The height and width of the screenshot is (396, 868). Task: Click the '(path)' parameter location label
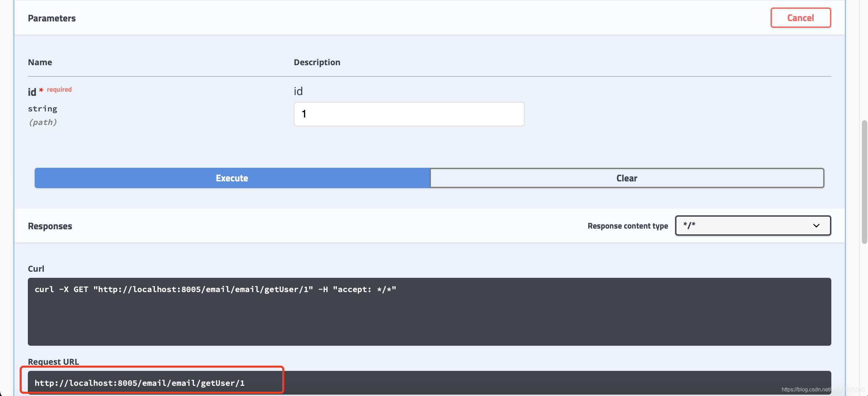pos(42,122)
